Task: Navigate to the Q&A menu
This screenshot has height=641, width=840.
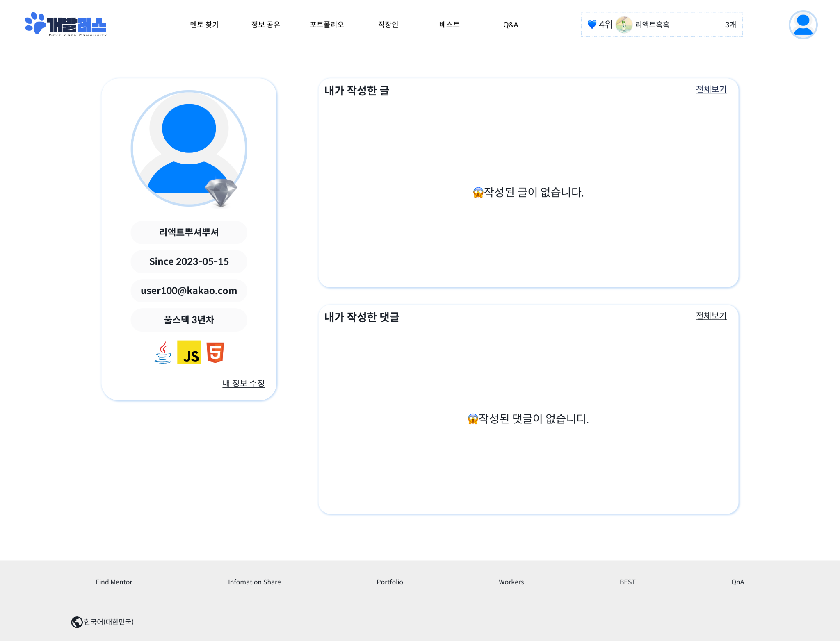Action: (x=511, y=25)
